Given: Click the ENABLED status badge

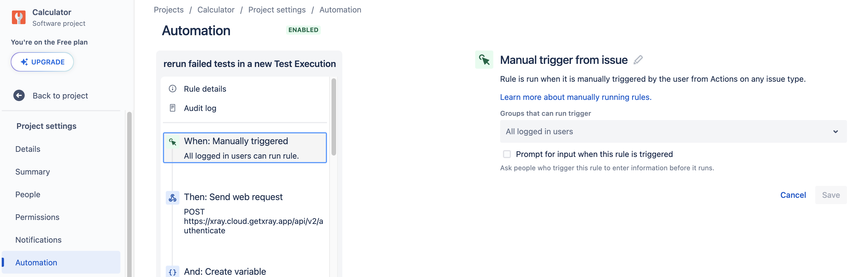Looking at the screenshot, I should point(303,30).
